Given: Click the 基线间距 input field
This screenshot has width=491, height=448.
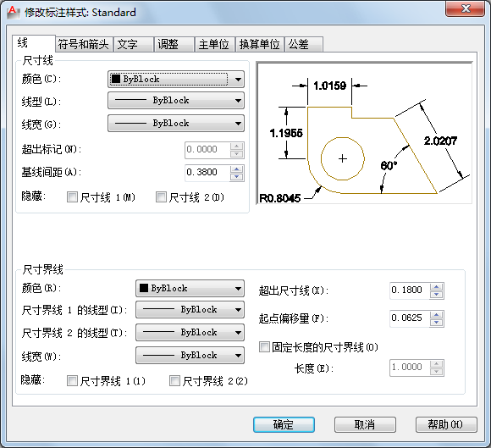Looking at the screenshot, I should click(207, 173).
